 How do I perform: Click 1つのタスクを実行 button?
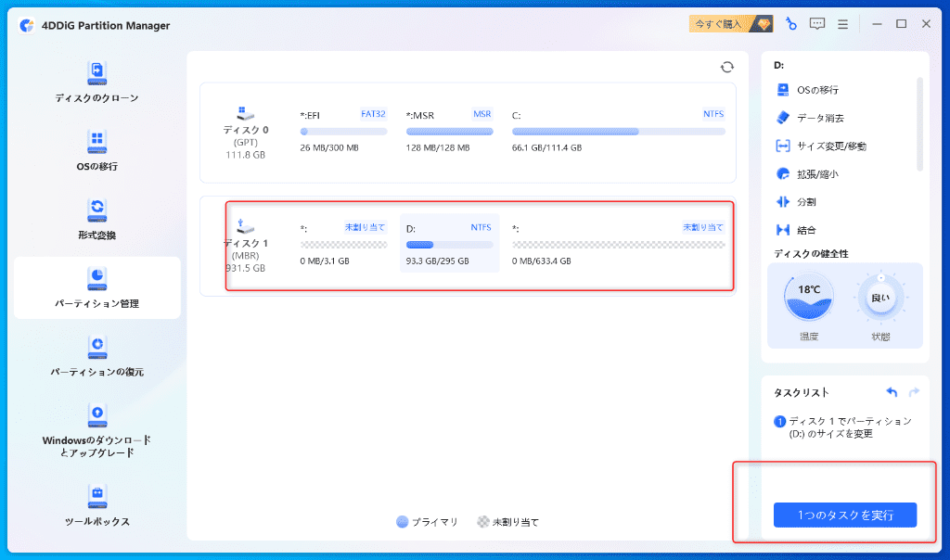844,515
